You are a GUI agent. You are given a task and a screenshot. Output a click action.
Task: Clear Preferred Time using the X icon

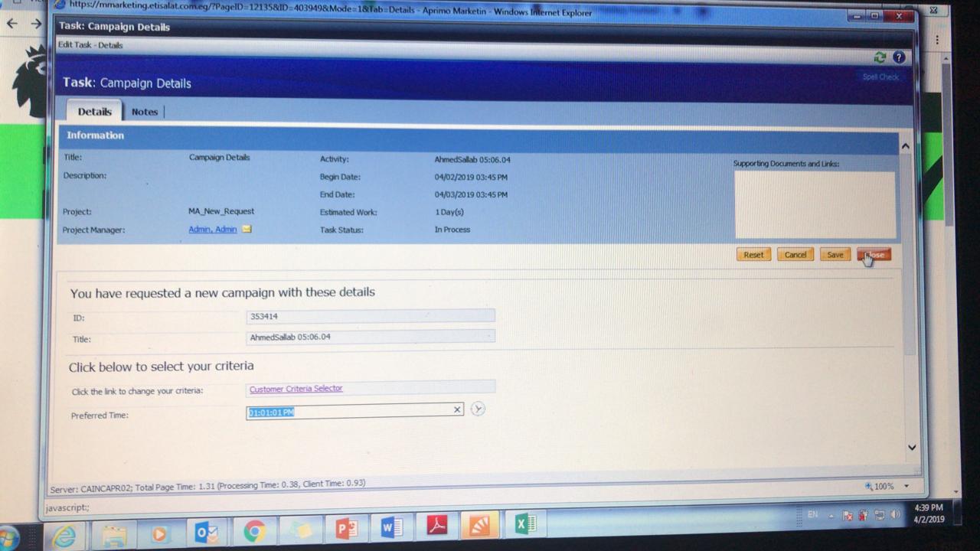(457, 409)
